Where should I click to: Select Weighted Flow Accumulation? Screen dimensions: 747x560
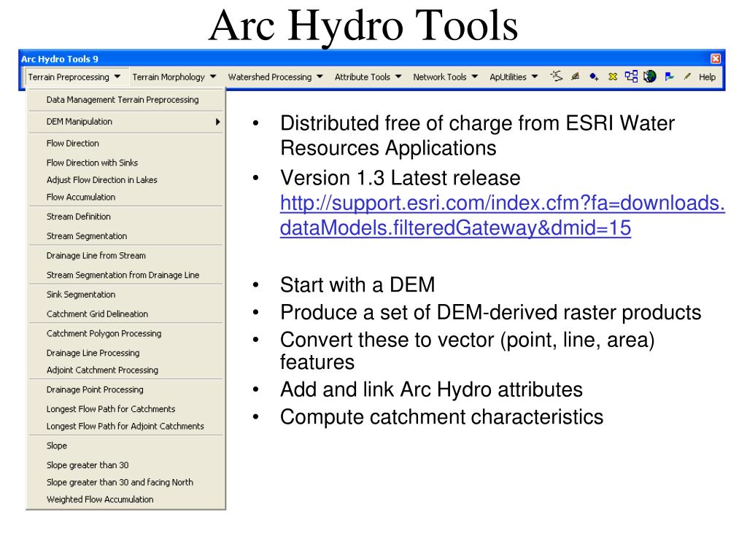(125, 499)
